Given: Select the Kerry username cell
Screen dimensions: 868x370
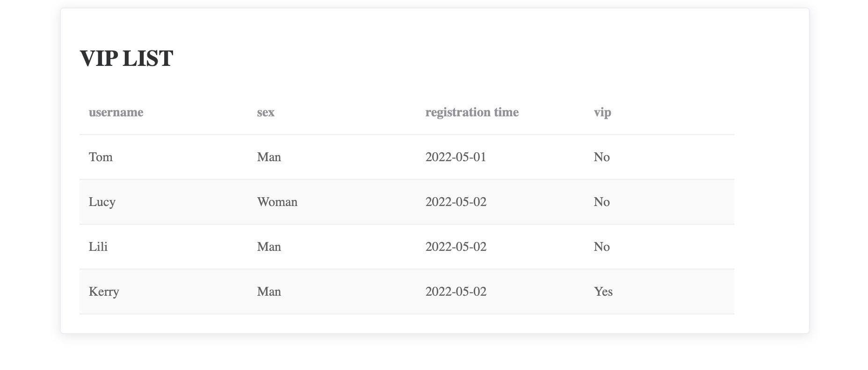Looking at the screenshot, I should (x=104, y=292).
